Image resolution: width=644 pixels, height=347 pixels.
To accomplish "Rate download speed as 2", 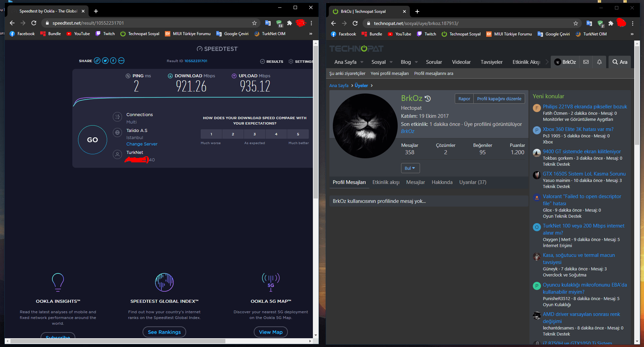I will coord(233,134).
